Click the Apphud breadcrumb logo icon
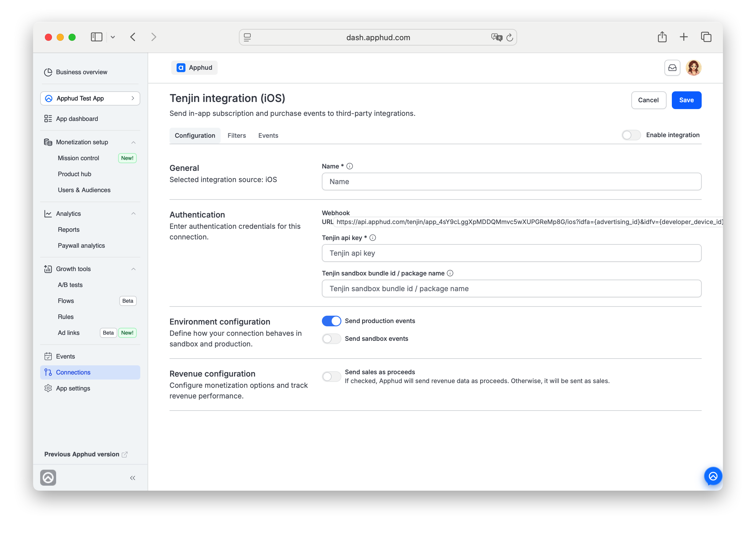Screen dimensions: 756x535 coord(181,68)
